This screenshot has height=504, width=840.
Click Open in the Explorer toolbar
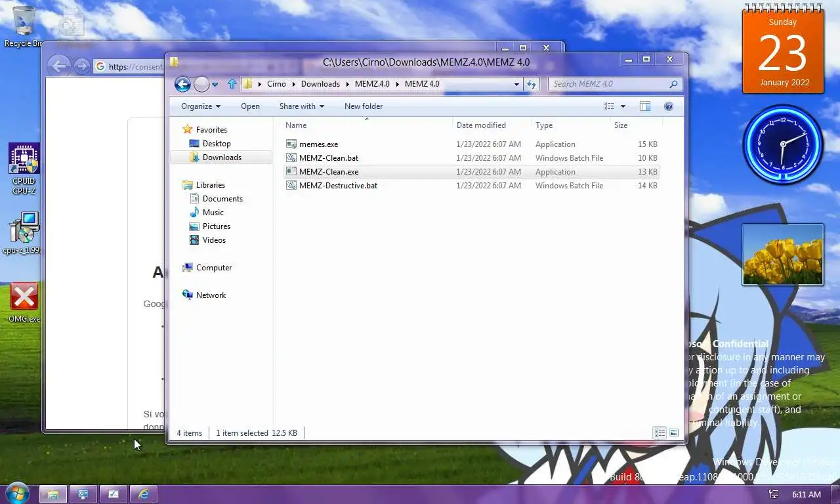[x=250, y=106]
